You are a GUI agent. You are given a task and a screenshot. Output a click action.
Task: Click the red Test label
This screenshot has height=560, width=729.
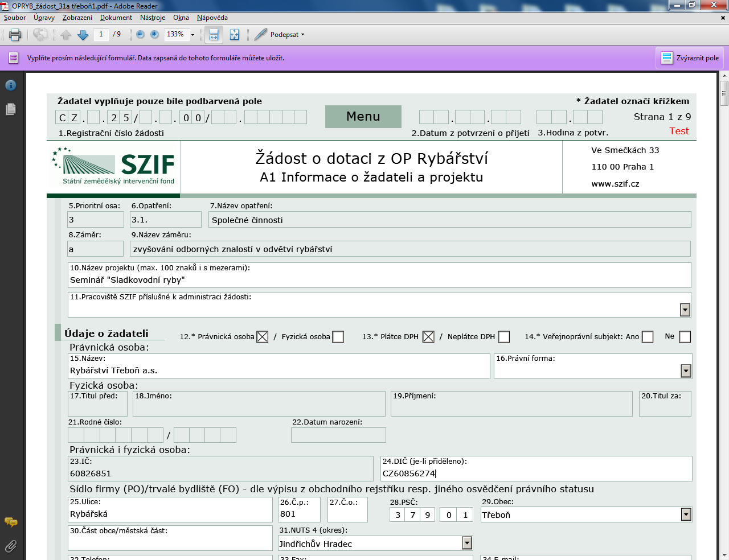(x=679, y=131)
